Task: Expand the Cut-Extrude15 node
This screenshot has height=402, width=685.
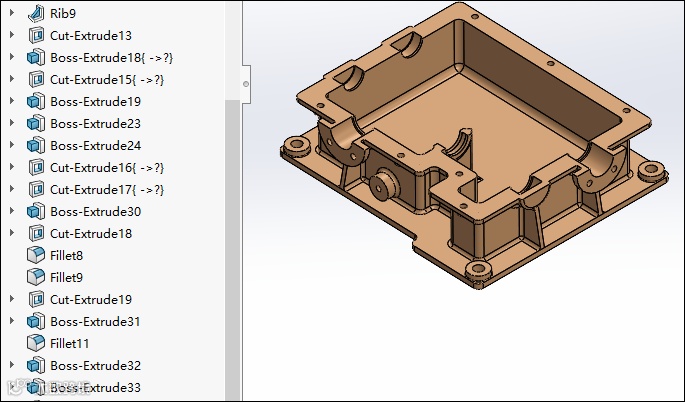Action: 12,79
